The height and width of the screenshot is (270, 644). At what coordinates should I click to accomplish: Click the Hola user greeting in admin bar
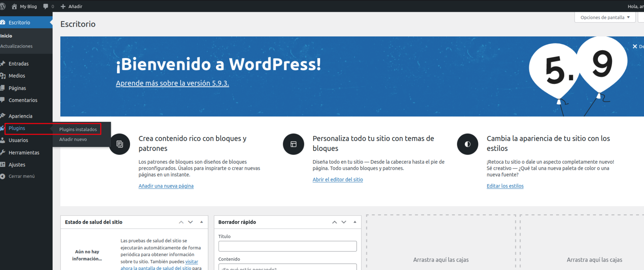(636, 6)
